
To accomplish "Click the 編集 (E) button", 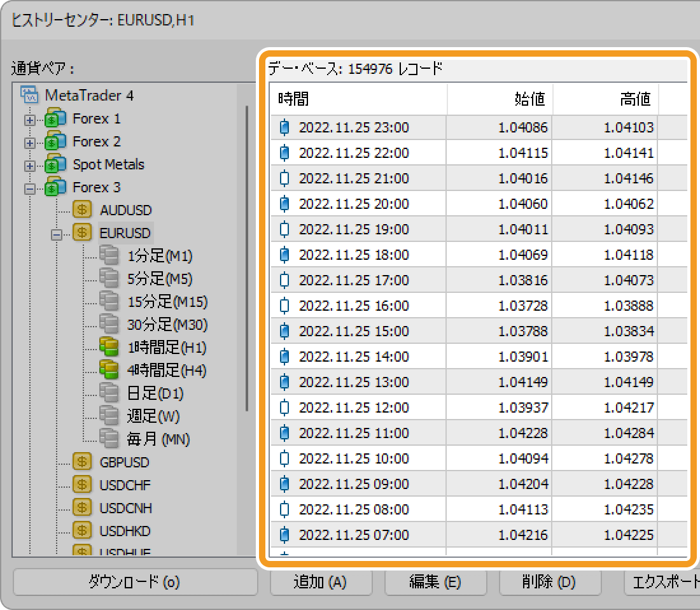I will [x=435, y=582].
